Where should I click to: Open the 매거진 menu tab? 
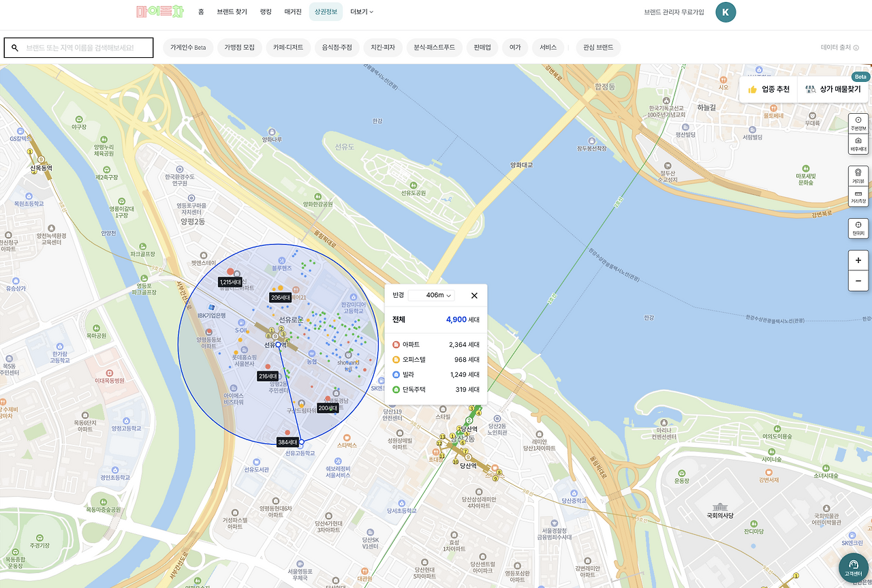(293, 12)
